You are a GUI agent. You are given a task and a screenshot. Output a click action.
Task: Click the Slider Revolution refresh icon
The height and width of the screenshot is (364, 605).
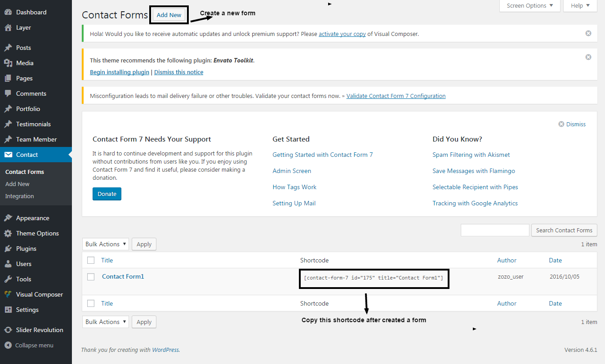point(8,330)
